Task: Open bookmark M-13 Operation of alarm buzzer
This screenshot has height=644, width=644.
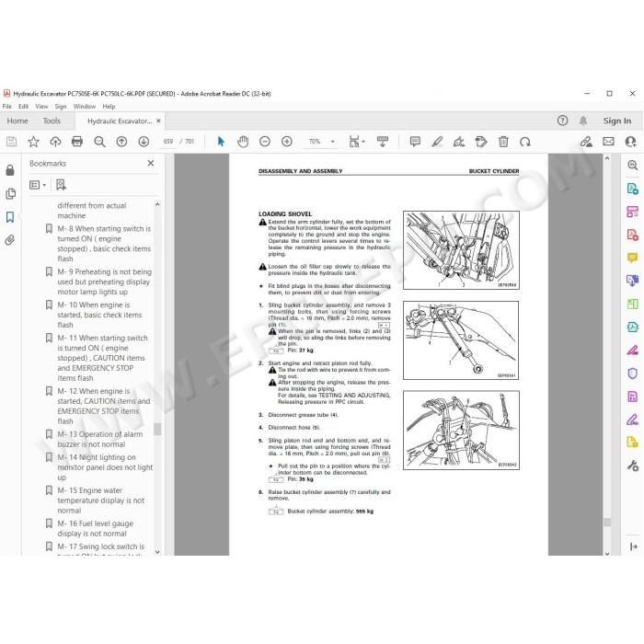Action: [99, 439]
